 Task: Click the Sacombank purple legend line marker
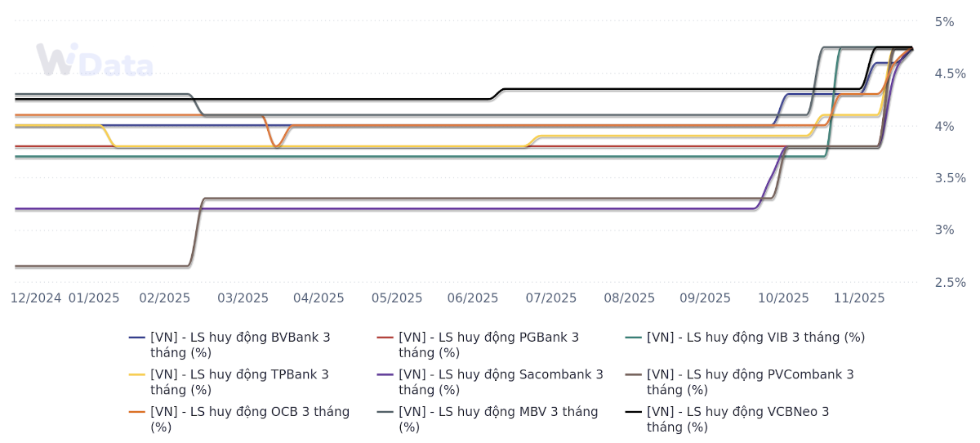coord(385,374)
